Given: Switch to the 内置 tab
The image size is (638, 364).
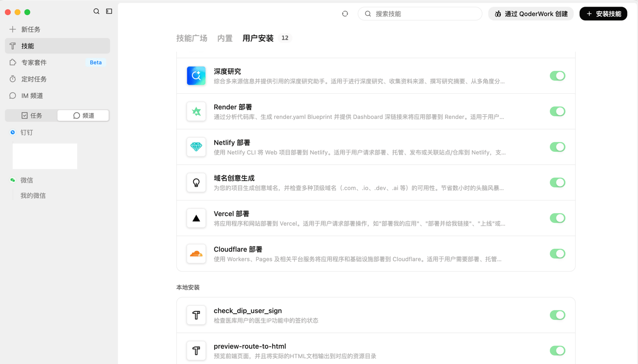Looking at the screenshot, I should click(225, 38).
